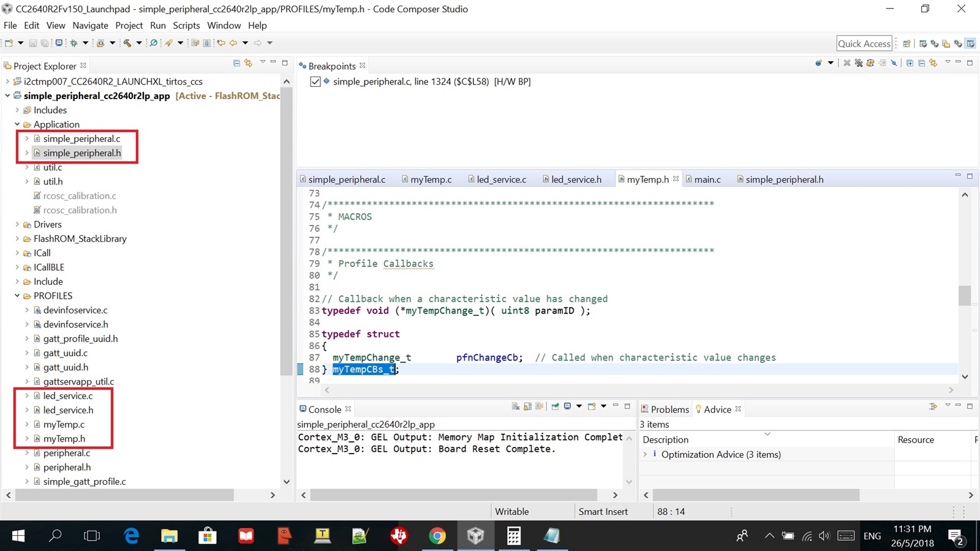Viewport: 980px width, 551px height.
Task: Open the Back history dropdown arrow
Action: point(245,43)
